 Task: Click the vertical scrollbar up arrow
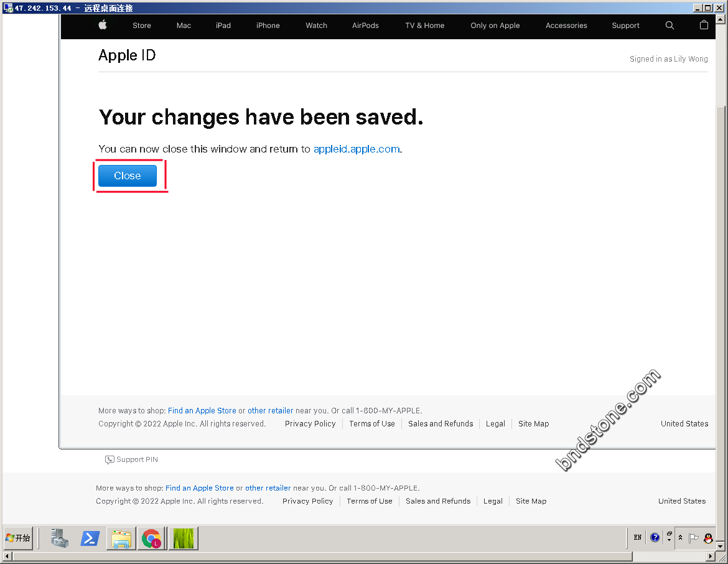click(721, 19)
